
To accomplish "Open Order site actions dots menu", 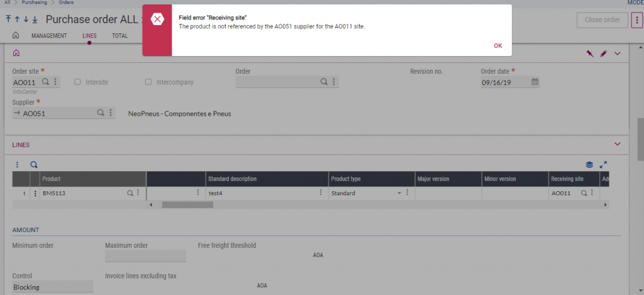I will tap(55, 82).
